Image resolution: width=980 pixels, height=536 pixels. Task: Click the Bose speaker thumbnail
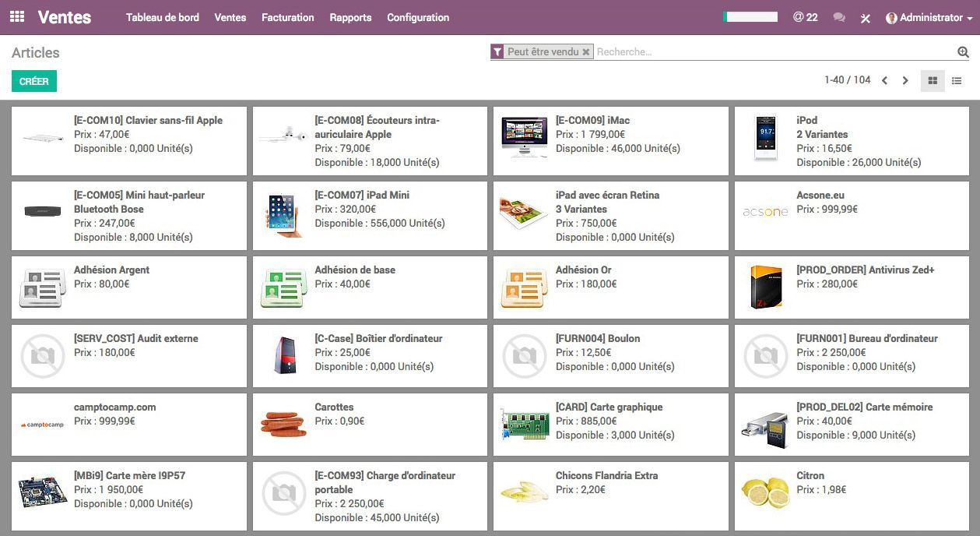(x=44, y=211)
